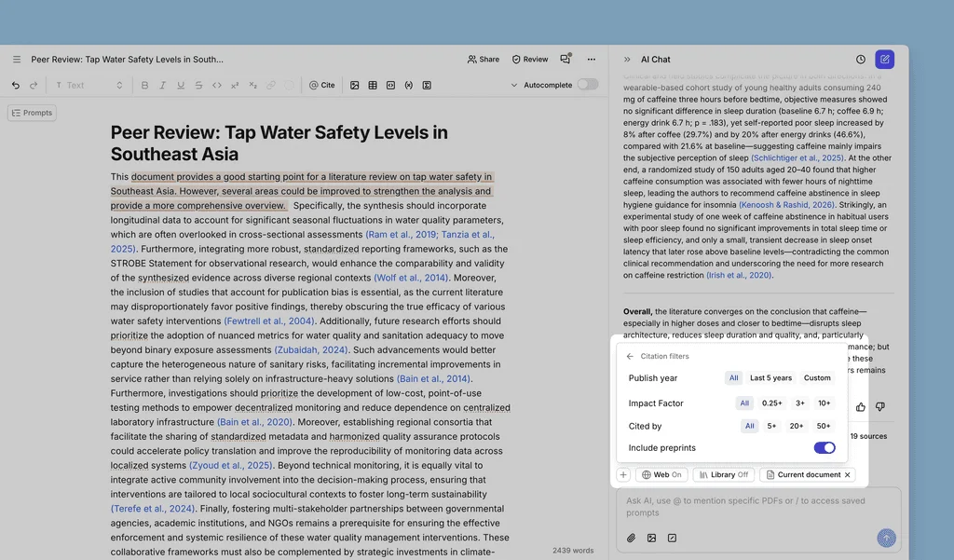Open the Text style dropdown
954x560 pixels.
tap(89, 85)
